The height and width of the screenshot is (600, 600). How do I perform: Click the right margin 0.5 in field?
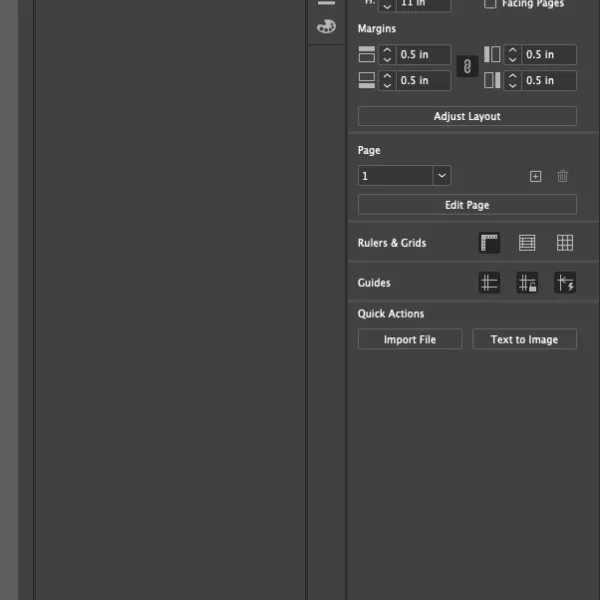(x=549, y=80)
